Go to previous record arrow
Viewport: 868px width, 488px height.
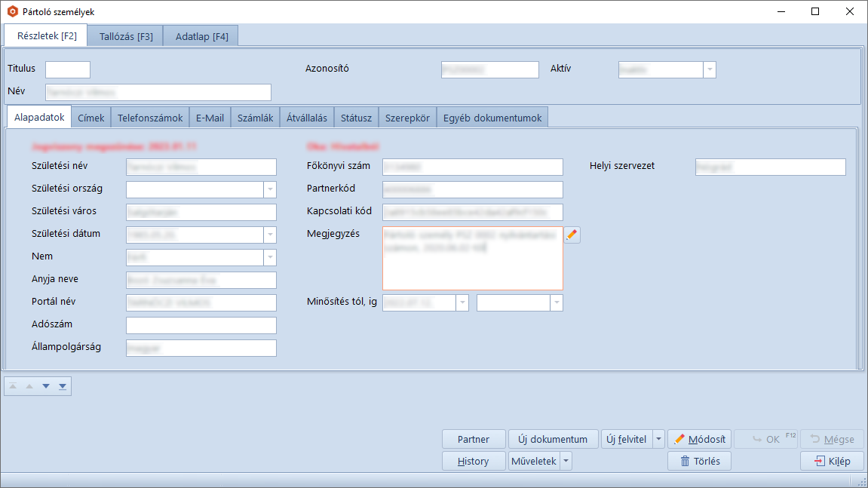click(x=29, y=386)
